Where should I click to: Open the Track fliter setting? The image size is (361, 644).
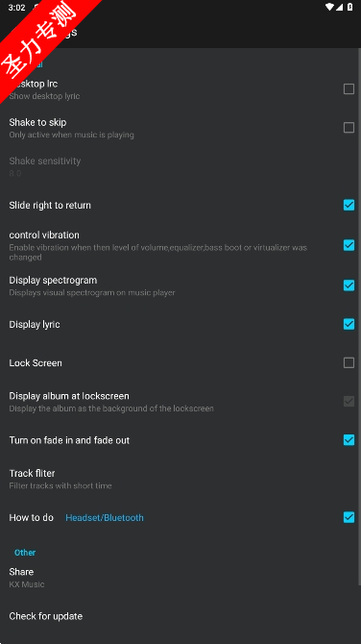(180, 479)
